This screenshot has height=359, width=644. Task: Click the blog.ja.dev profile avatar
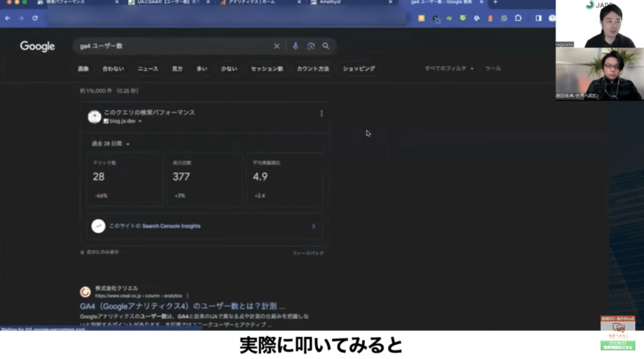pos(94,117)
